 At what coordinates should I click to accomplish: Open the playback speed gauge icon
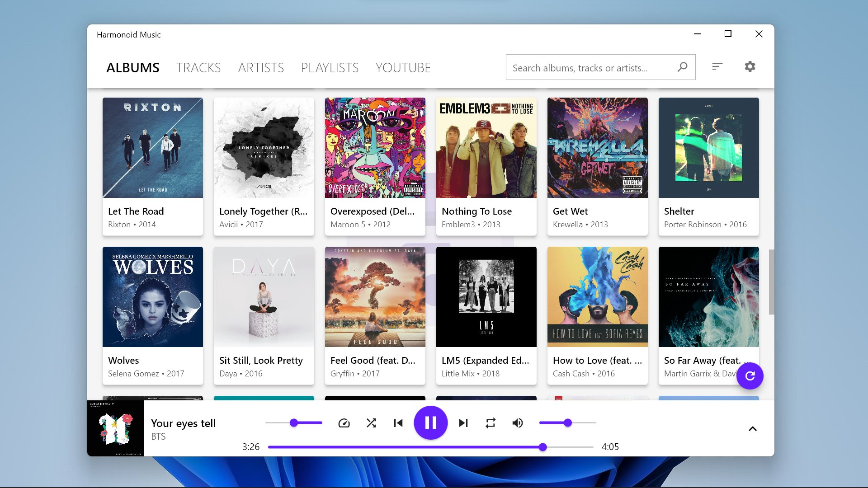pos(344,423)
